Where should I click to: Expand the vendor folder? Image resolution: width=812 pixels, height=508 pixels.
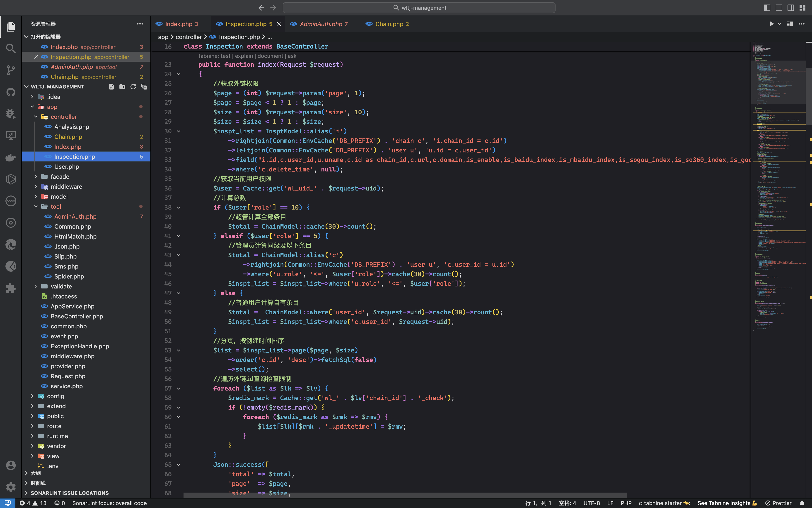[x=32, y=446]
